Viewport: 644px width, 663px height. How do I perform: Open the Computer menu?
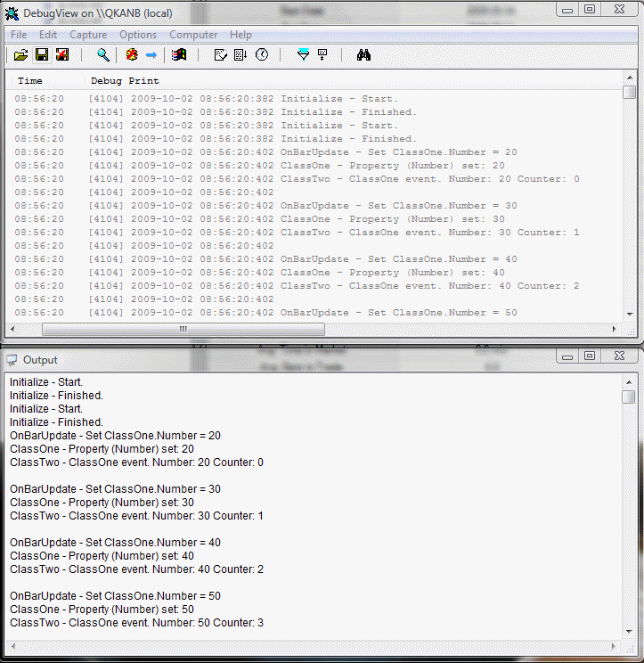coord(193,35)
